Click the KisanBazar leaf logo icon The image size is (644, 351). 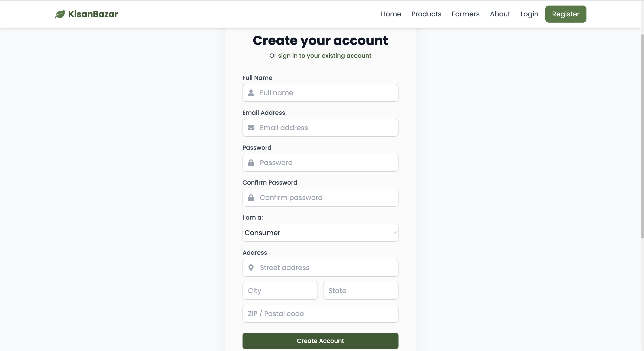(x=60, y=14)
